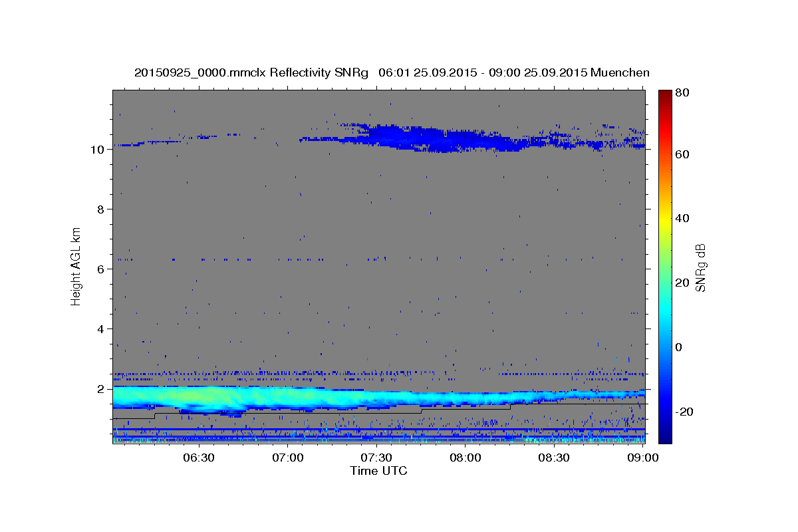Click the 07:30 time tick label

pyautogui.click(x=376, y=458)
